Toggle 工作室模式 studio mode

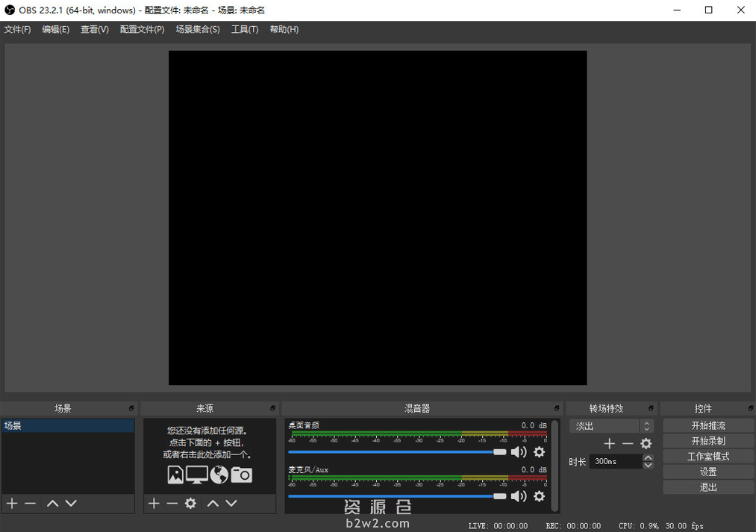click(708, 457)
